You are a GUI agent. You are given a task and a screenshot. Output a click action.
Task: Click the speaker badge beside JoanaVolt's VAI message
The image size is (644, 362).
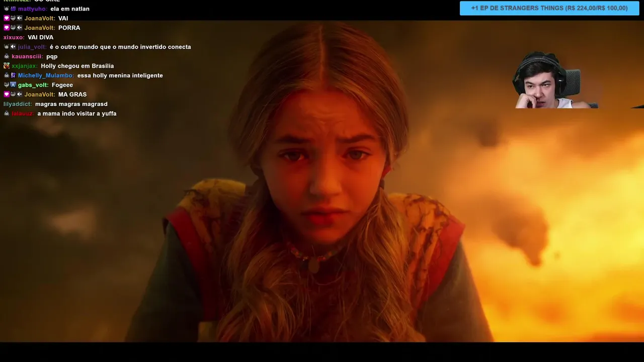click(20, 18)
